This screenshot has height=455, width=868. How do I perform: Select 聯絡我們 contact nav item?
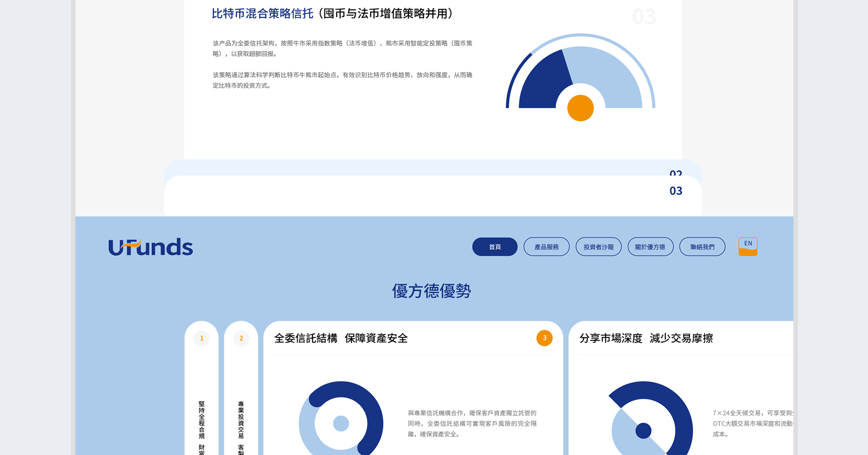click(x=702, y=247)
